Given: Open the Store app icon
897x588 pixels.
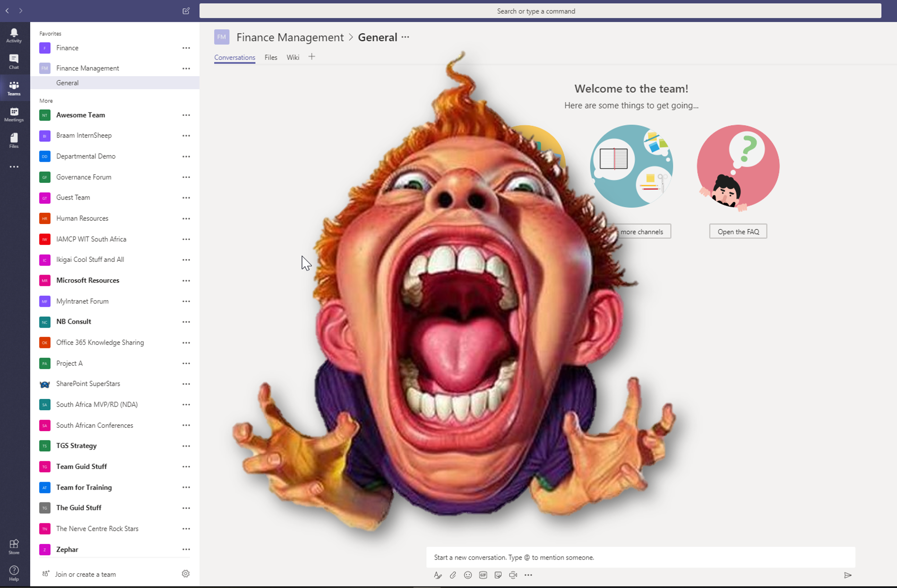Looking at the screenshot, I should 14,546.
